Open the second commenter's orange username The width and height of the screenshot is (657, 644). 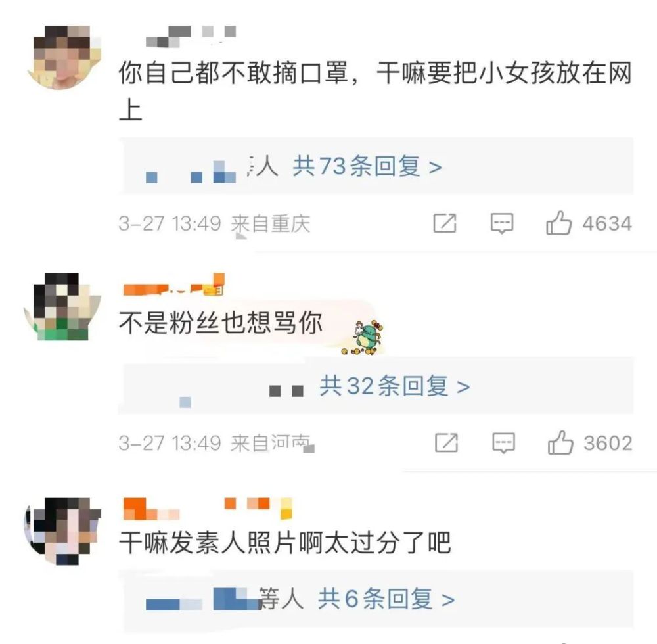174,285
